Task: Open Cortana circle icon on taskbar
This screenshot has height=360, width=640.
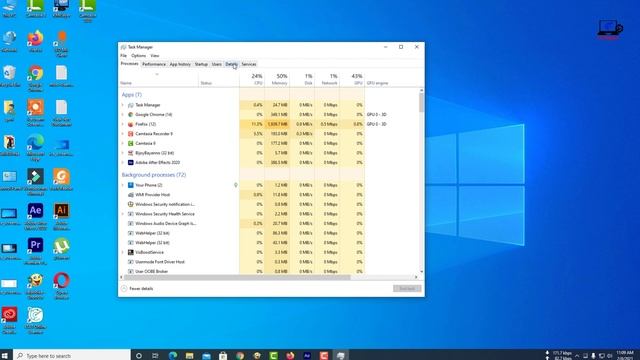Action: 139,356
